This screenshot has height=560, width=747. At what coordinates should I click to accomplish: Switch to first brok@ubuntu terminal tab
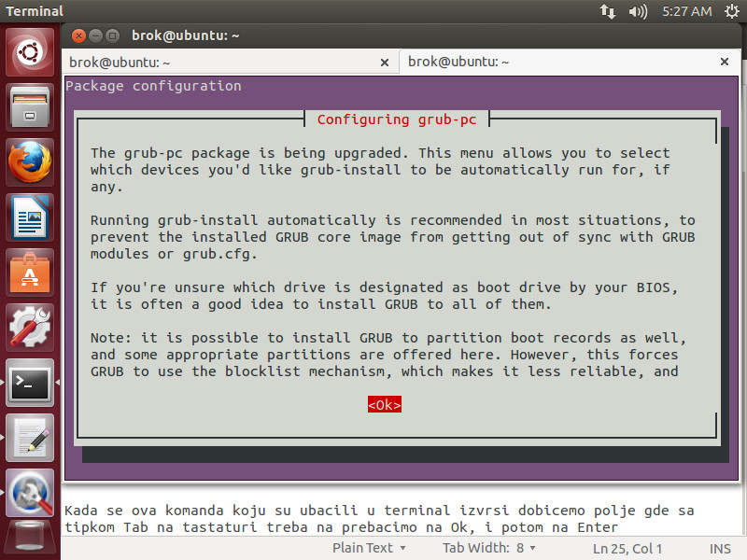click(x=230, y=63)
